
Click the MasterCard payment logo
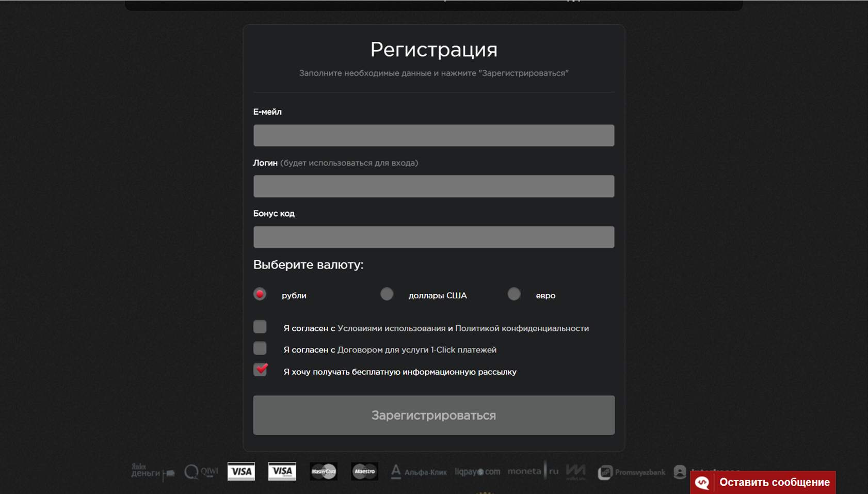click(324, 471)
